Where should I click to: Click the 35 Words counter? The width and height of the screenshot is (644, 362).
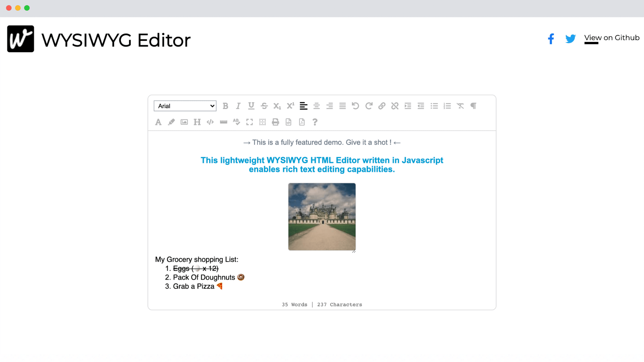tap(294, 304)
